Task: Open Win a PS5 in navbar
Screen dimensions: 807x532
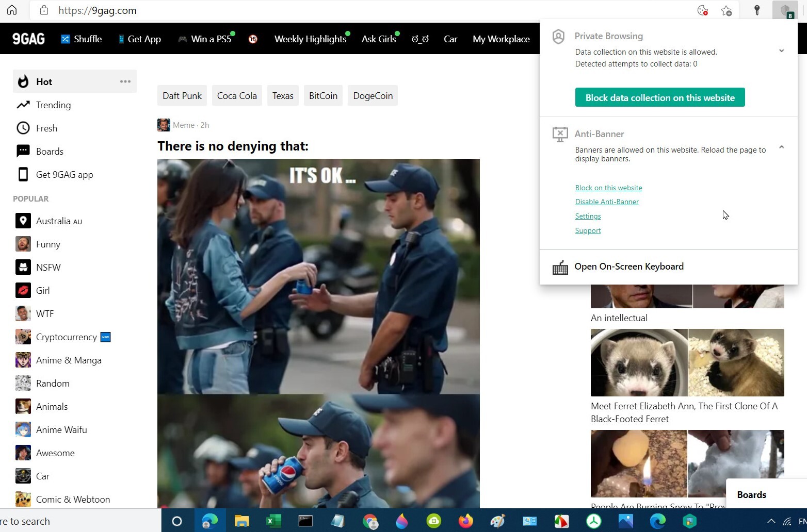Action: (205, 39)
